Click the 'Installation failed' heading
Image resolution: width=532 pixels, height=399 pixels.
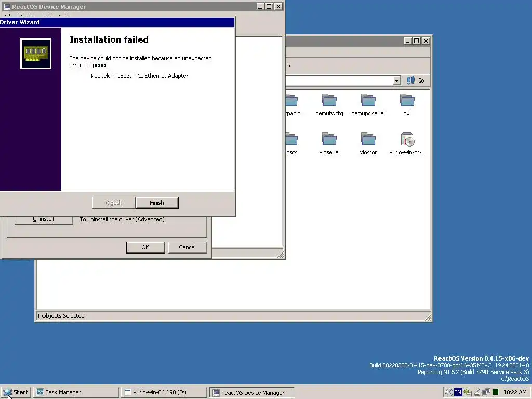pos(109,39)
